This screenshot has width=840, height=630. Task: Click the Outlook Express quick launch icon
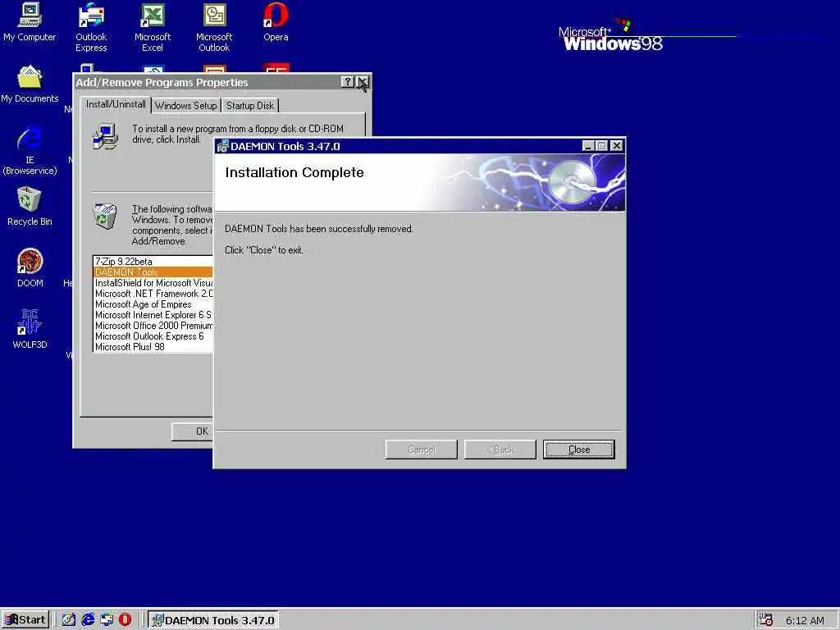point(107,620)
